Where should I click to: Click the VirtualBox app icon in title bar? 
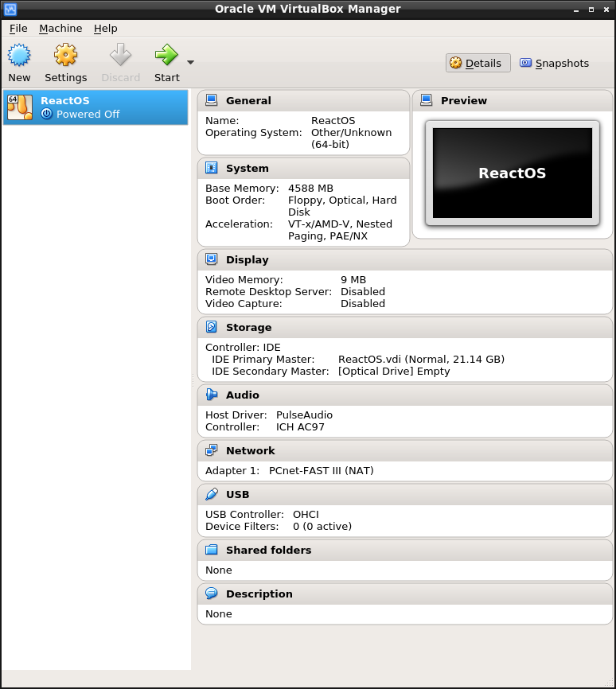pos(10,9)
